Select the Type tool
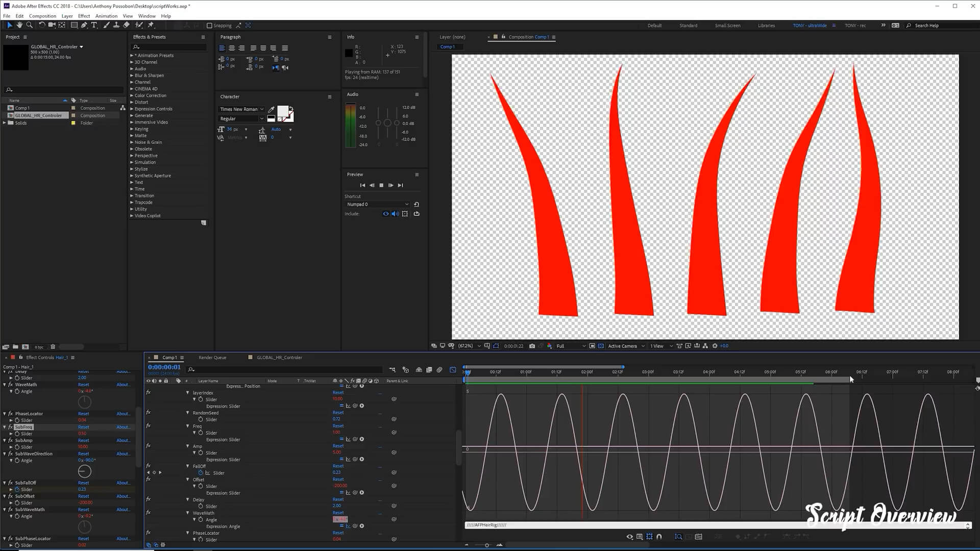The height and width of the screenshot is (551, 980). (x=94, y=25)
